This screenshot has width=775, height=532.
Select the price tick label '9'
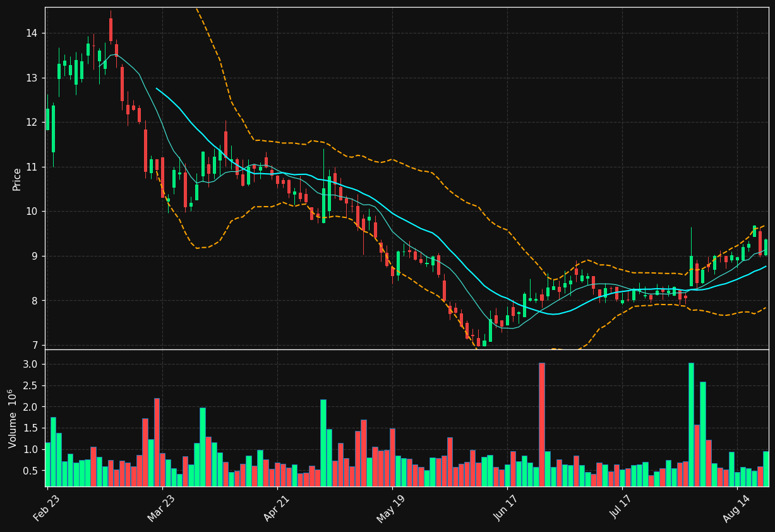pos(35,256)
